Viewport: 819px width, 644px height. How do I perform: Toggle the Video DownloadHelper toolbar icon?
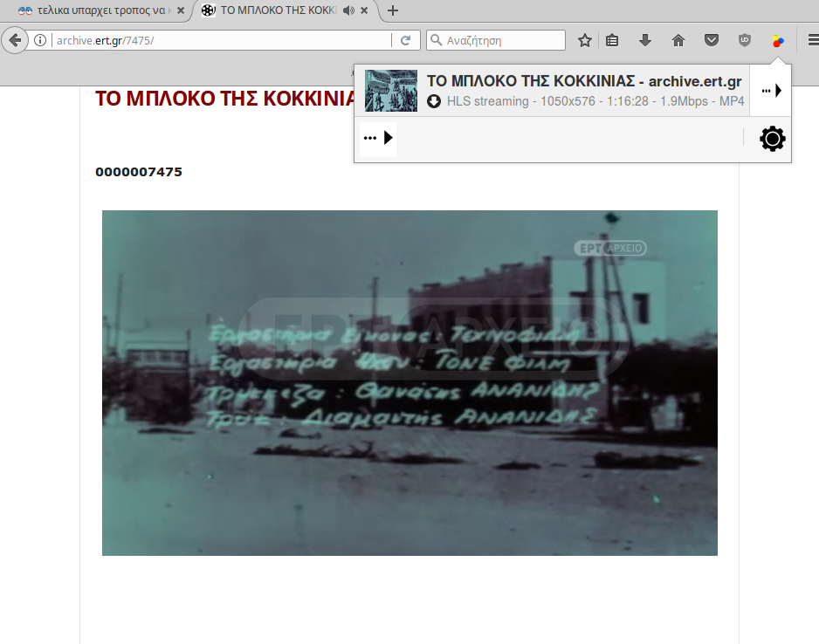click(778, 41)
